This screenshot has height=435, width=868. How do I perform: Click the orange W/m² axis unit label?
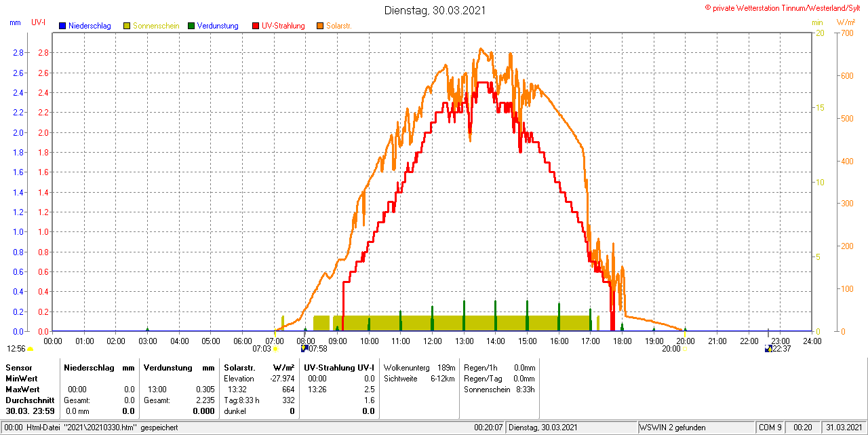click(x=846, y=22)
